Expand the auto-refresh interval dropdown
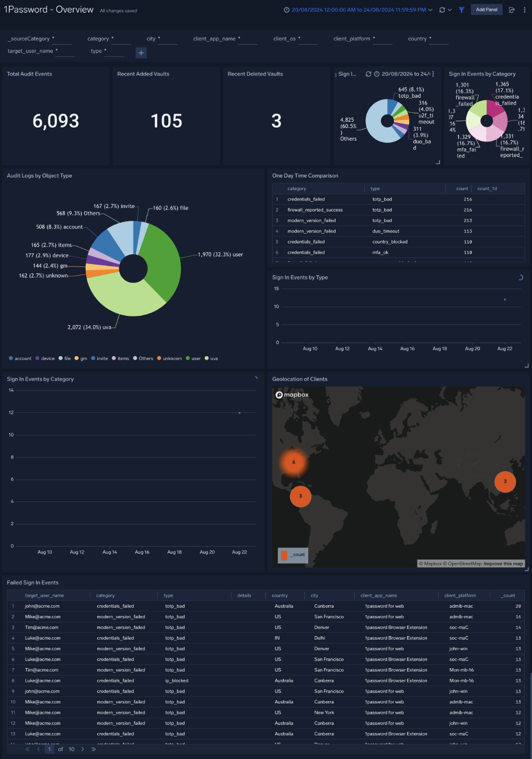The width and height of the screenshot is (532, 759). pos(449,10)
